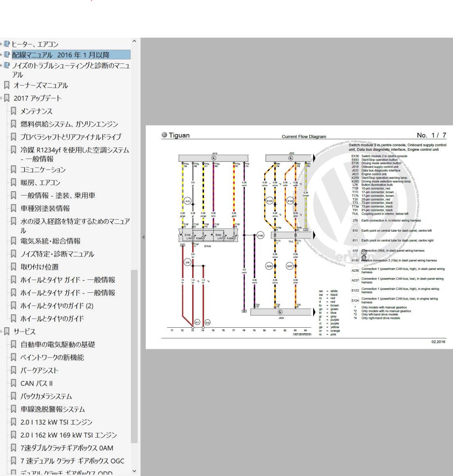This screenshot has width=453, height=476.
Task: Open 一般情報 - 塗装、乗用車 bookmark
Action: click(58, 196)
